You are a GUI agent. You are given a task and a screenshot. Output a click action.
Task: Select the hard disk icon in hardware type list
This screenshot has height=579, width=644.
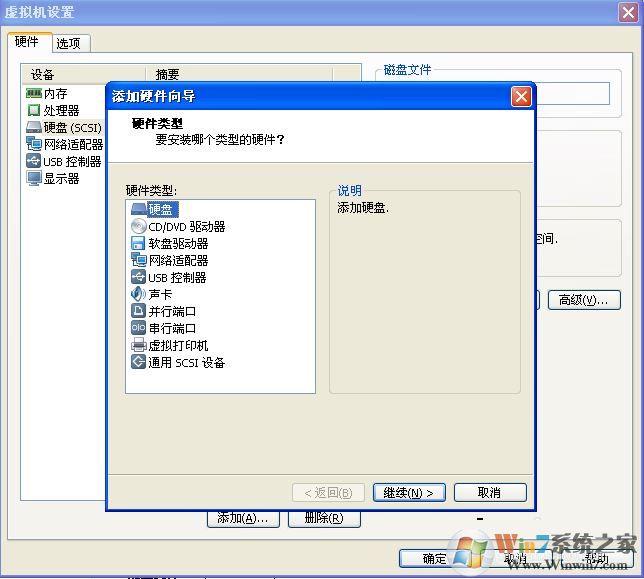click(x=139, y=209)
